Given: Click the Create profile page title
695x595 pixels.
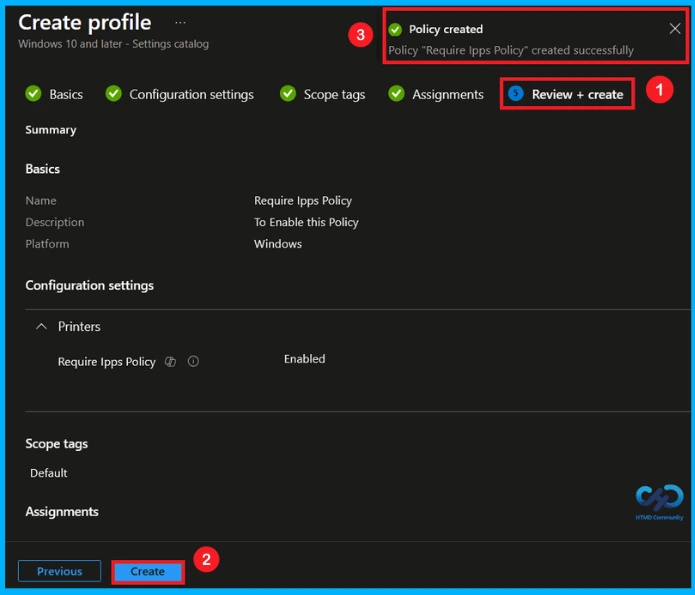Looking at the screenshot, I should (x=85, y=22).
